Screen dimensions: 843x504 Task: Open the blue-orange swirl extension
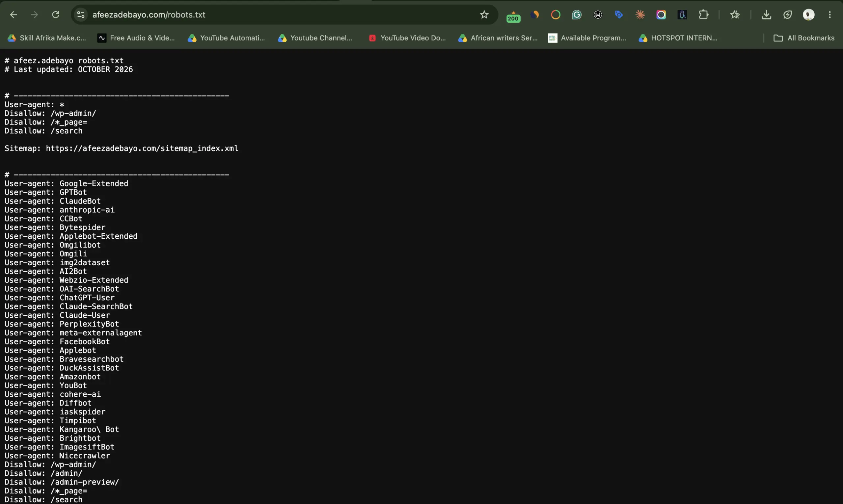click(535, 14)
